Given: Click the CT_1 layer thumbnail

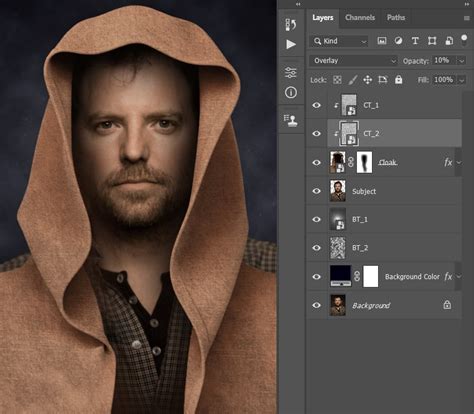Looking at the screenshot, I should point(349,105).
